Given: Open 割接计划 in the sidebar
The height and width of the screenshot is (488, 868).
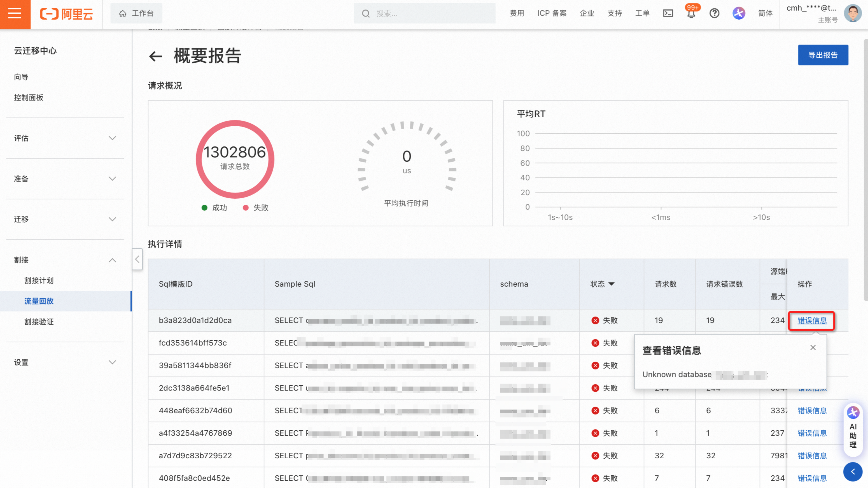Looking at the screenshot, I should (39, 280).
